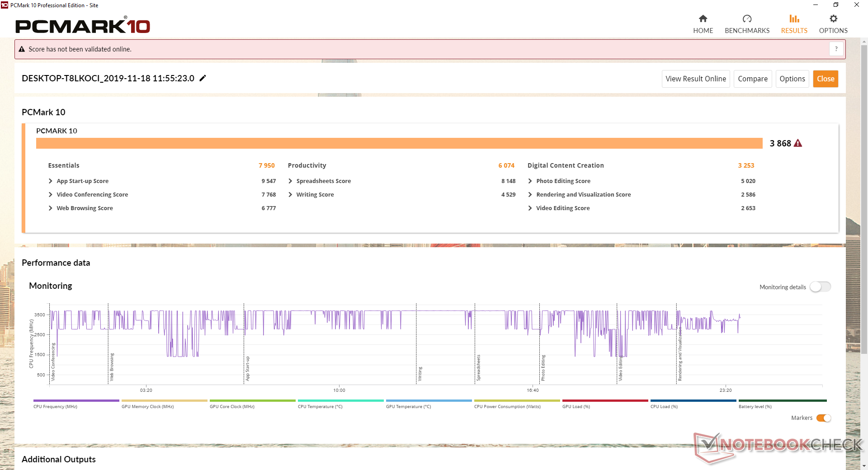Click the Benchmarks gauge icon
The image size is (868, 470).
(x=747, y=19)
